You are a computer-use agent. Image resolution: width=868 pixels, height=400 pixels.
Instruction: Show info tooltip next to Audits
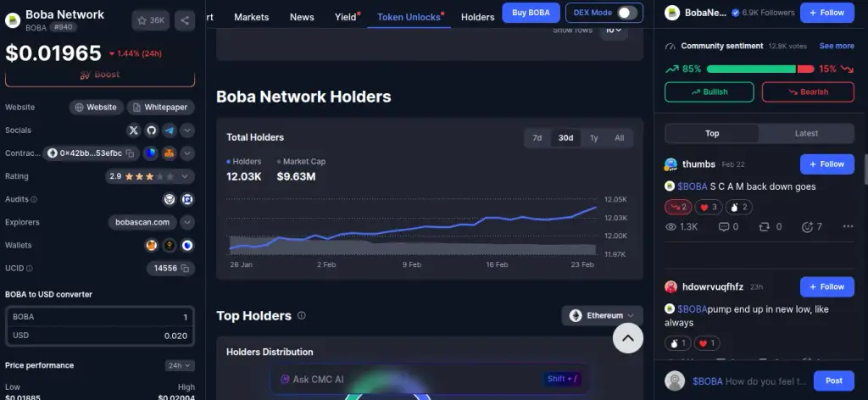(34, 199)
